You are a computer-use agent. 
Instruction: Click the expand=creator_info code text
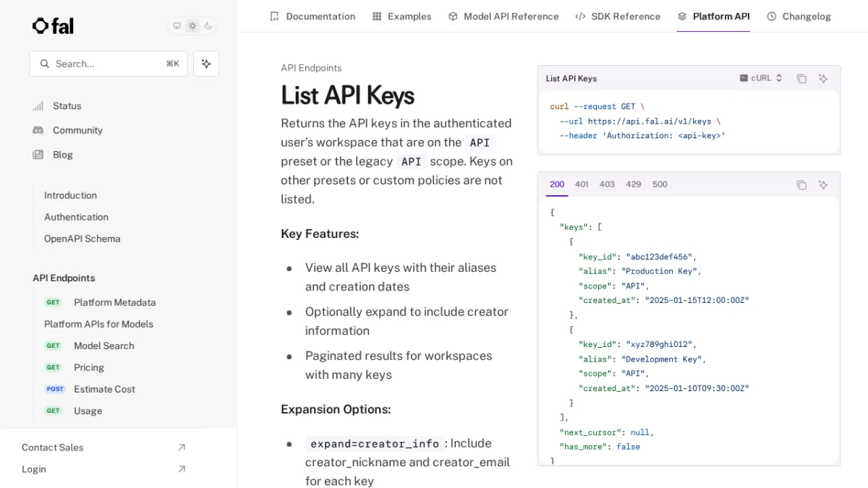(x=375, y=443)
